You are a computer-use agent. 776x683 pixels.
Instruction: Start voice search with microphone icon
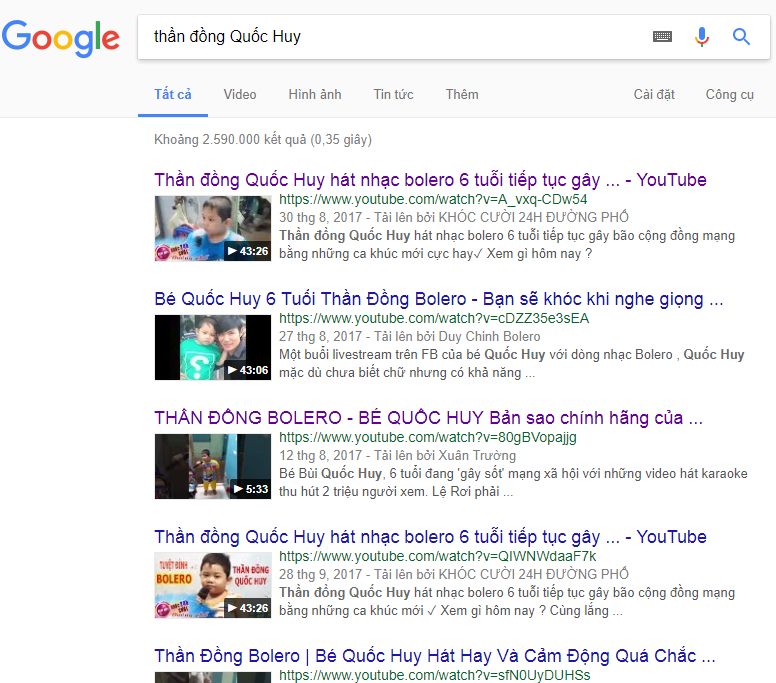point(702,37)
